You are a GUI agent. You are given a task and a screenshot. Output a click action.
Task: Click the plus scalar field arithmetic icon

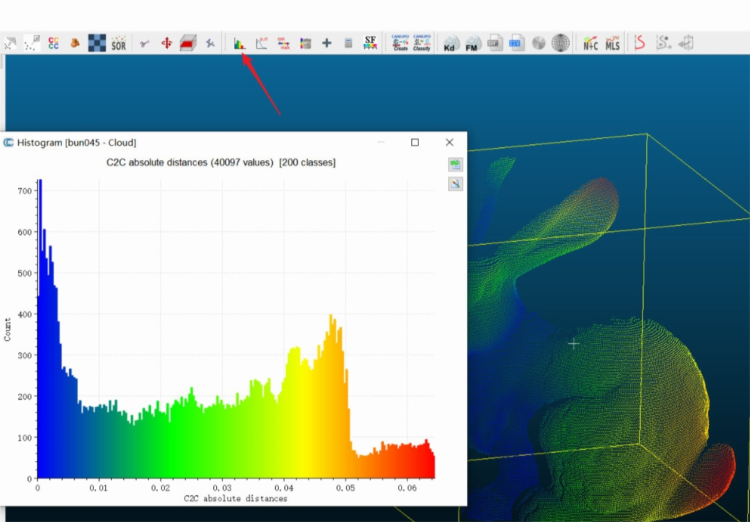coord(327,44)
